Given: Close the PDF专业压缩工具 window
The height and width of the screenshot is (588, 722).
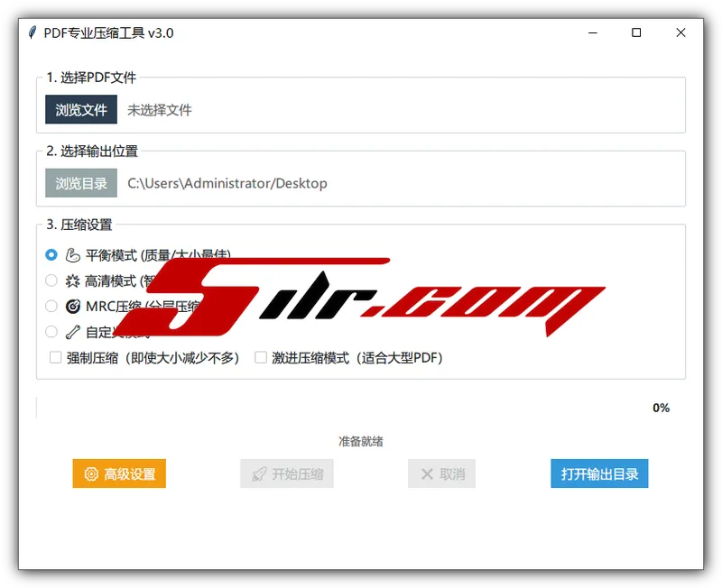Looking at the screenshot, I should click(680, 32).
